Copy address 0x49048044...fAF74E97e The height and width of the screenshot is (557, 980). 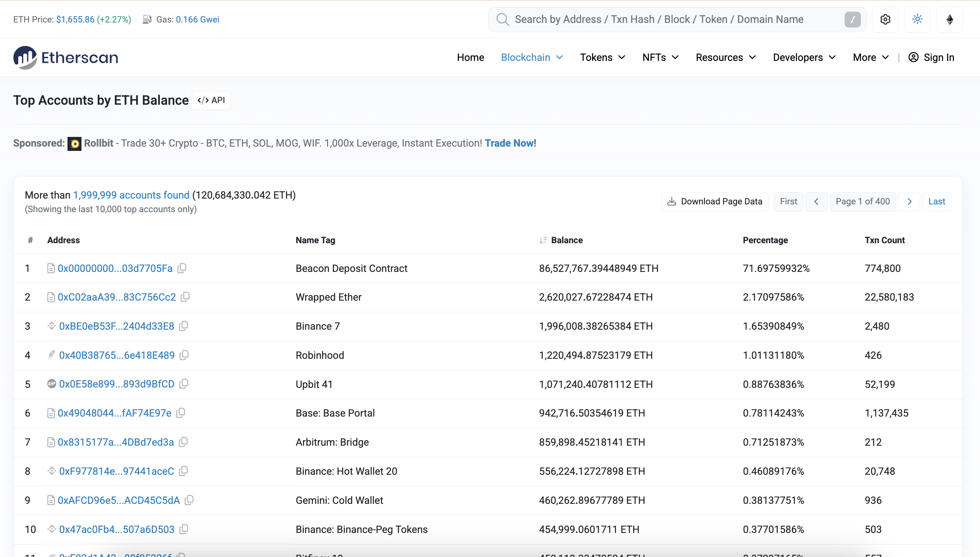point(181,413)
